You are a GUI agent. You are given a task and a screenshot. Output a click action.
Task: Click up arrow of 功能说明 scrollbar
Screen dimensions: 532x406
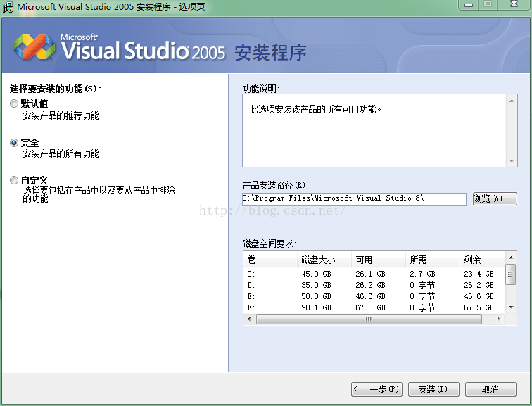(512, 101)
